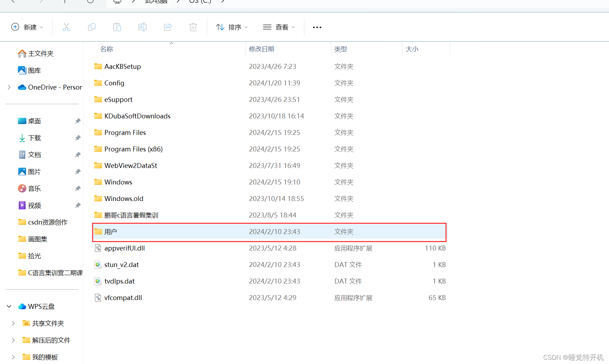Click date 2023/5/12 4:29 cell
The width and height of the screenshot is (609, 364).
point(273,298)
